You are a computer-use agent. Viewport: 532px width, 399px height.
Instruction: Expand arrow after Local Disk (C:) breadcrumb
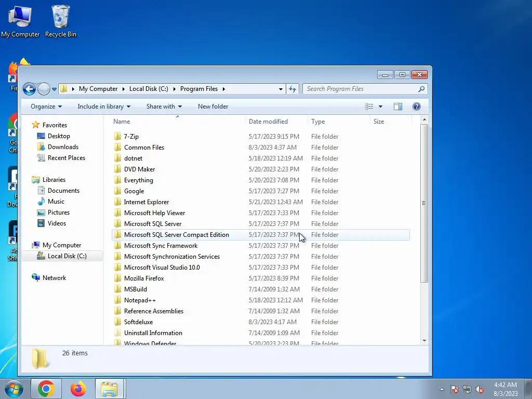175,89
